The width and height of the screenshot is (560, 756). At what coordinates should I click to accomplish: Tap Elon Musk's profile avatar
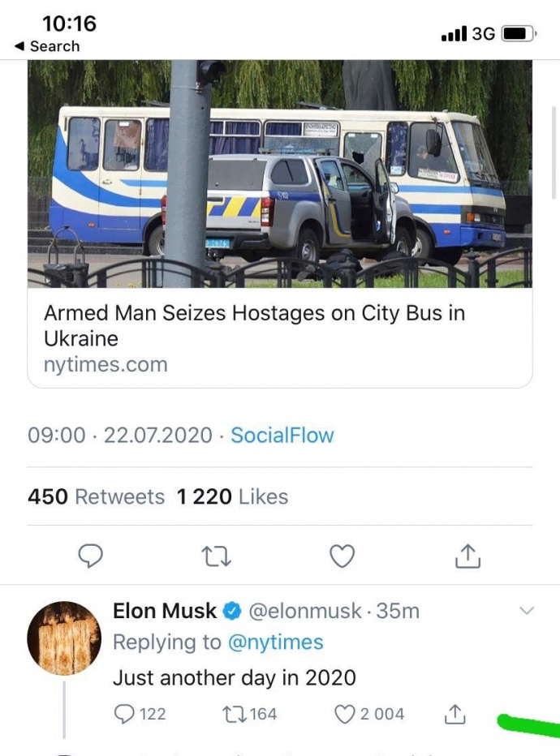point(64,638)
